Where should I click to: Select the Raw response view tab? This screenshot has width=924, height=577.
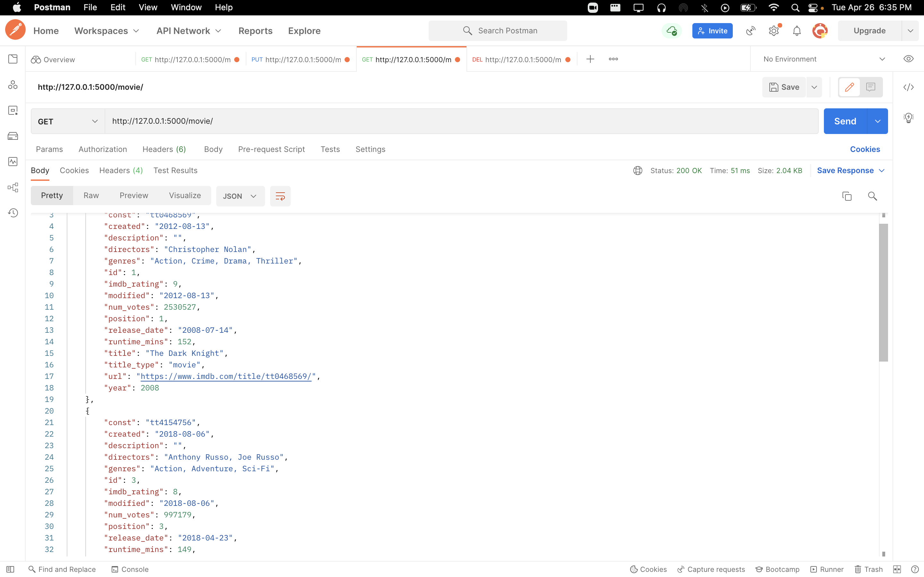pyautogui.click(x=91, y=196)
